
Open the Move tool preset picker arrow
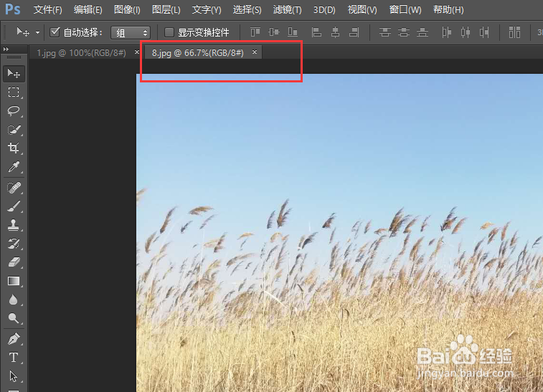point(37,32)
